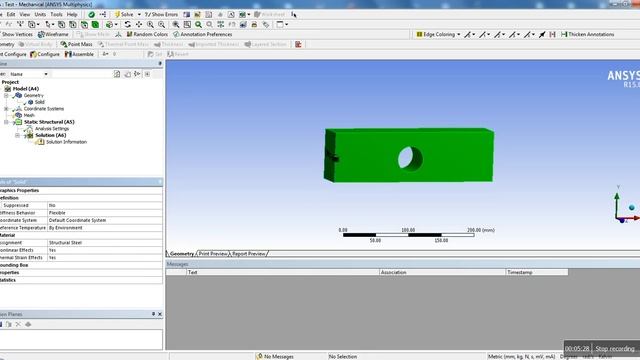Toggle Show Vertices
This screenshot has height=360, width=640.
pyautogui.click(x=17, y=34)
